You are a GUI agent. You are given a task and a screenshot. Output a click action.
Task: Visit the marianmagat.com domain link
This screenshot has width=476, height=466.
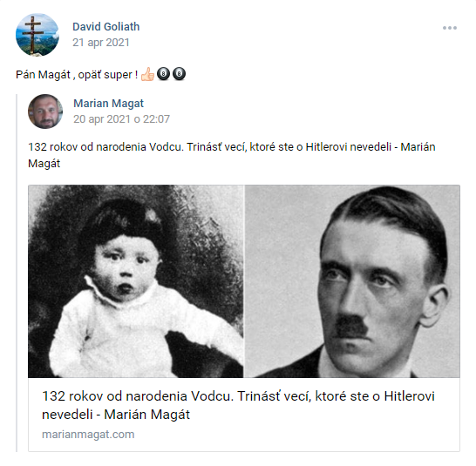tap(88, 435)
